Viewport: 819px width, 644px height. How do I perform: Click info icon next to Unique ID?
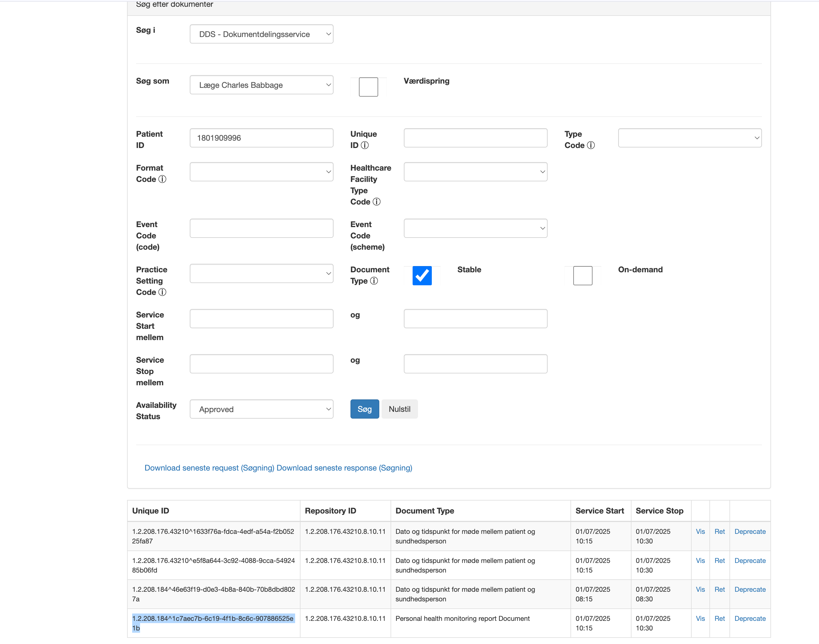(x=365, y=145)
